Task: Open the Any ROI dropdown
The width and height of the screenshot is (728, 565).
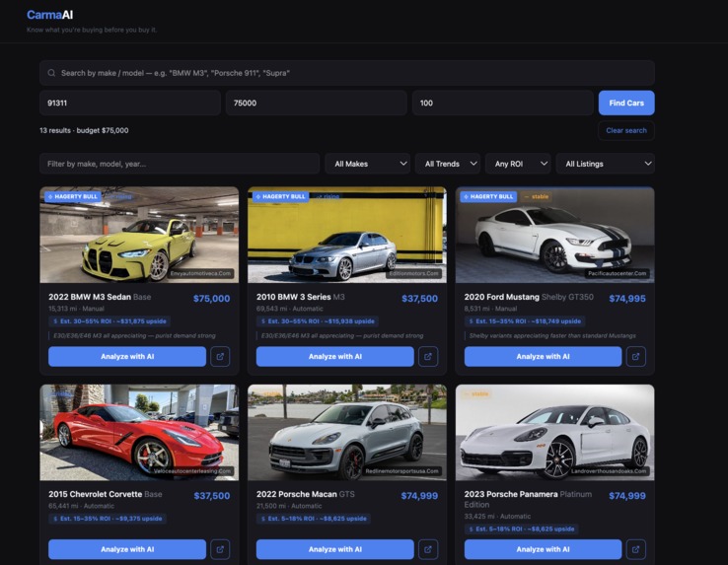Action: pyautogui.click(x=518, y=164)
